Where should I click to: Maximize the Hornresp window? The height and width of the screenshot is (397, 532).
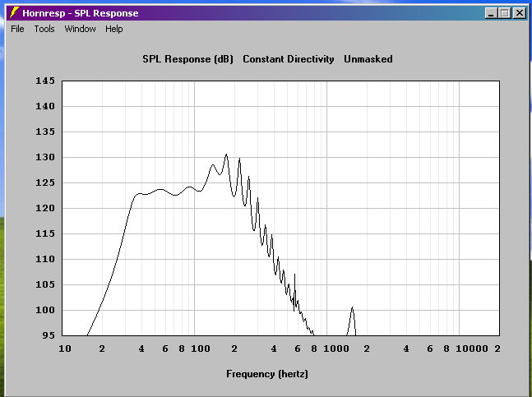505,13
